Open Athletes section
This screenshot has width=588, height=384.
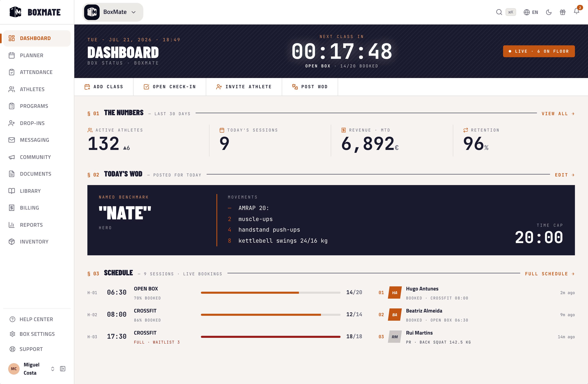pyautogui.click(x=37, y=89)
